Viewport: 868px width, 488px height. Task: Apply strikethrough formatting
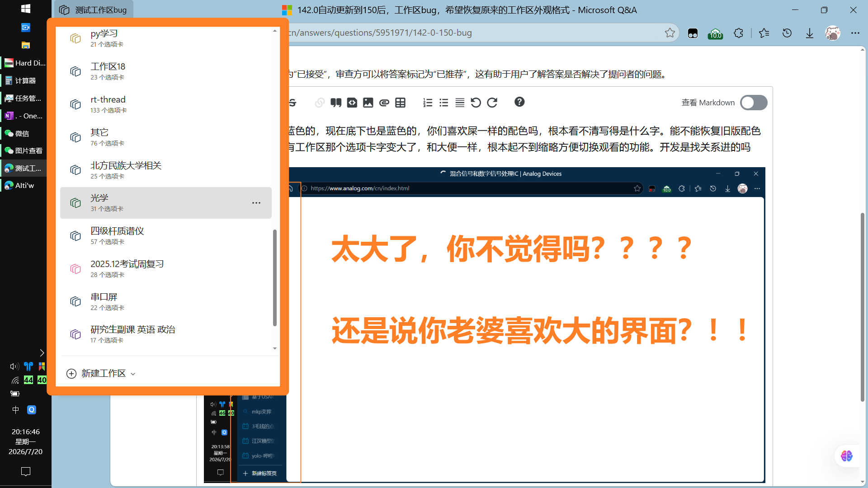point(293,103)
